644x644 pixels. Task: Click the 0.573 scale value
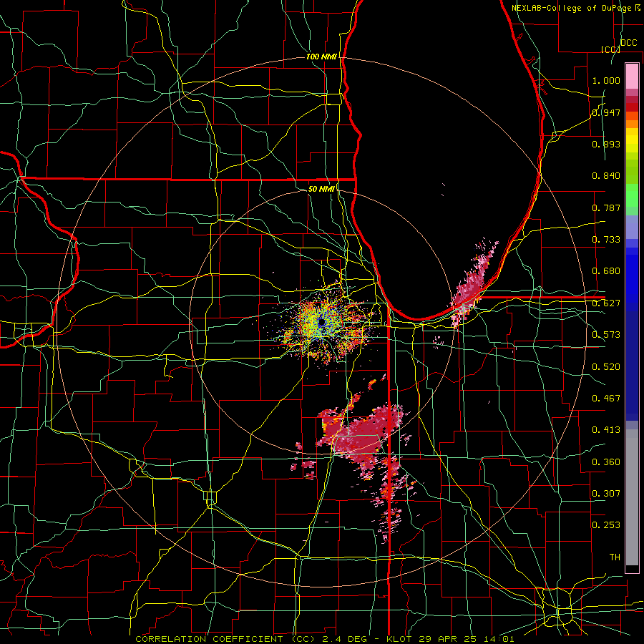606,335
